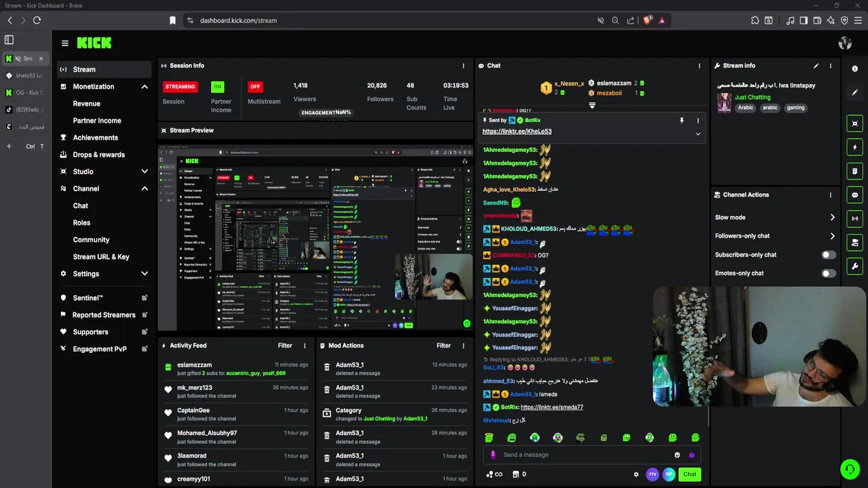Open the Chat panel three-dot menu
The width and height of the screenshot is (868, 488).
tap(699, 66)
